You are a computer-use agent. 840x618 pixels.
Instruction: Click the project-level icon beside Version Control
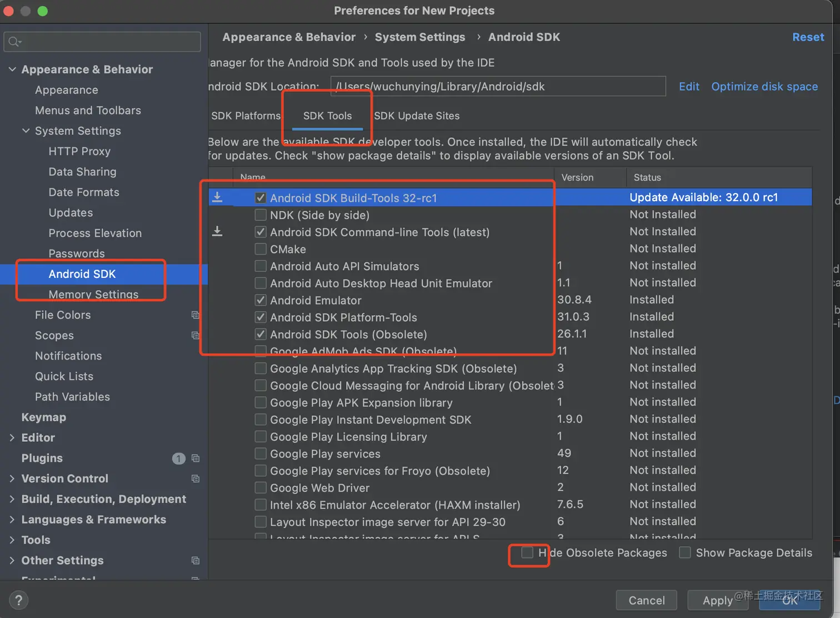(x=196, y=479)
